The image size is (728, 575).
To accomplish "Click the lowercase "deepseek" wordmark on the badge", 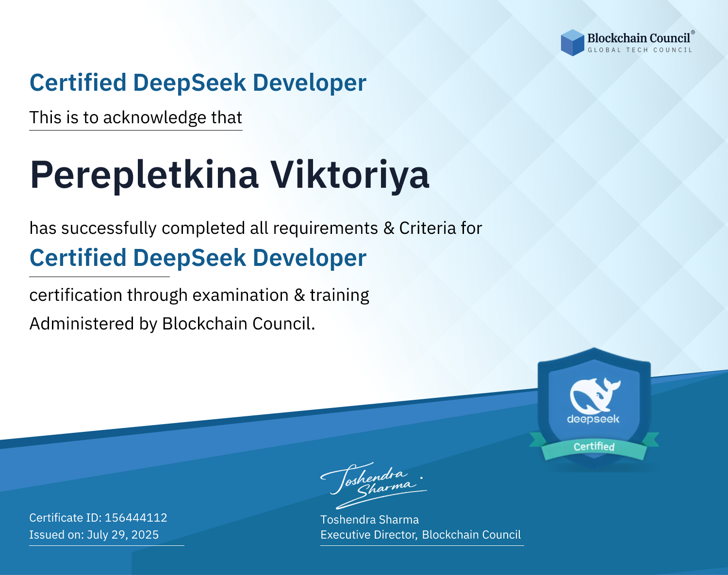I will click(593, 419).
